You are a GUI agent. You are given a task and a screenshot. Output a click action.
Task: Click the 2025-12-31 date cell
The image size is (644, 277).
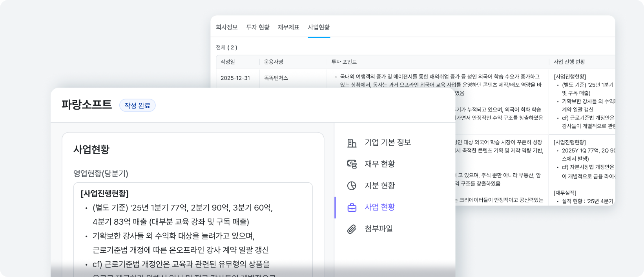point(235,78)
